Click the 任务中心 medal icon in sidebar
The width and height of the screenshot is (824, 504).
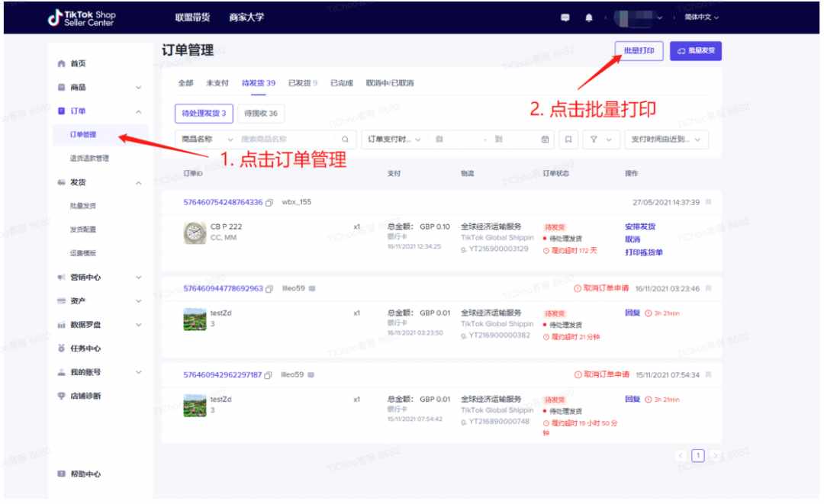(x=62, y=348)
